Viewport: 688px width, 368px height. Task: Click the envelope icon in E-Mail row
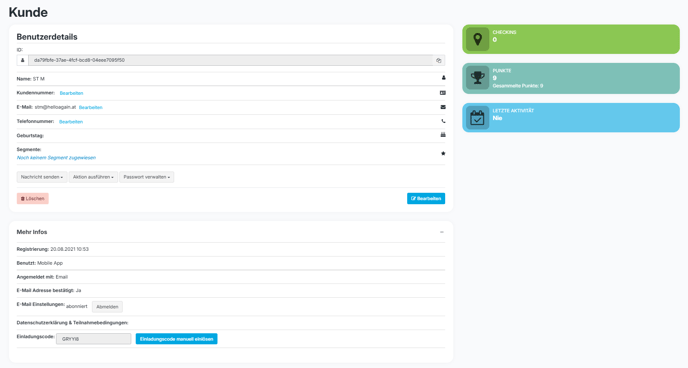(443, 107)
